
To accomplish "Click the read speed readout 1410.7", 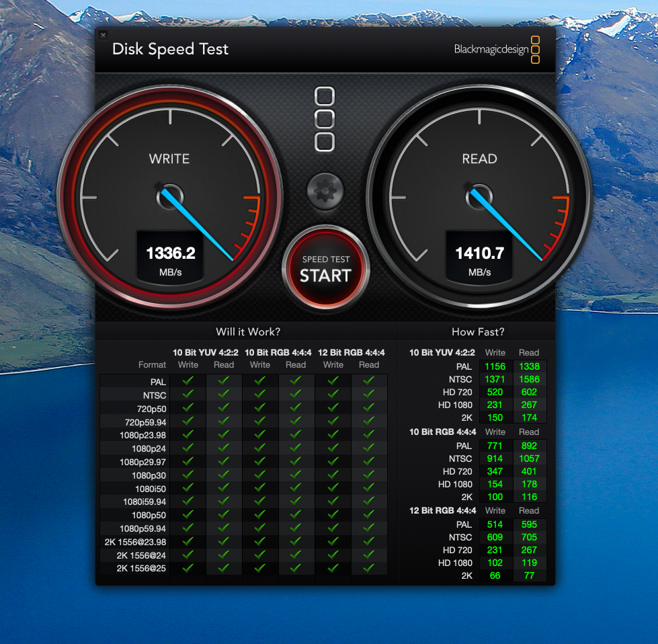I will point(480,253).
